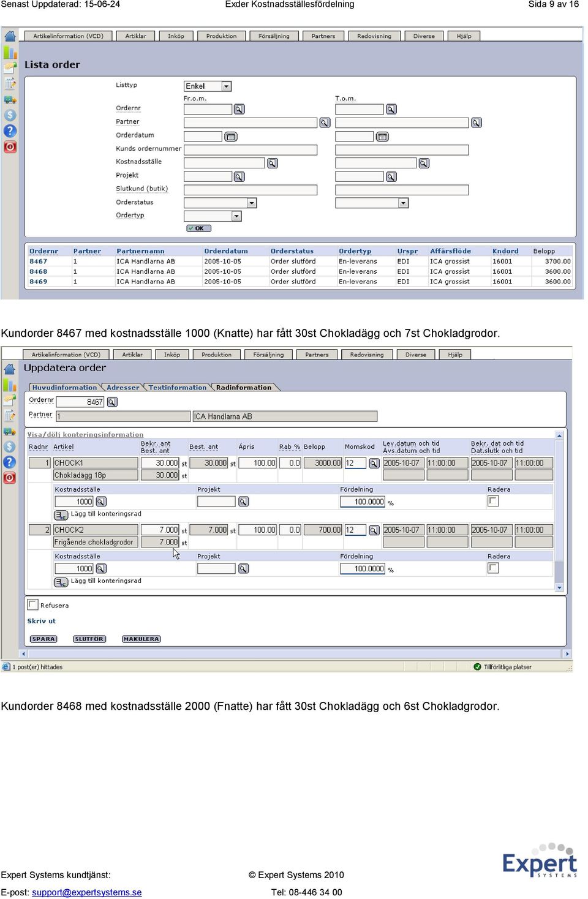Click red power icon in Lista order sidebar
The height and width of the screenshot is (899, 588).
click(10, 147)
